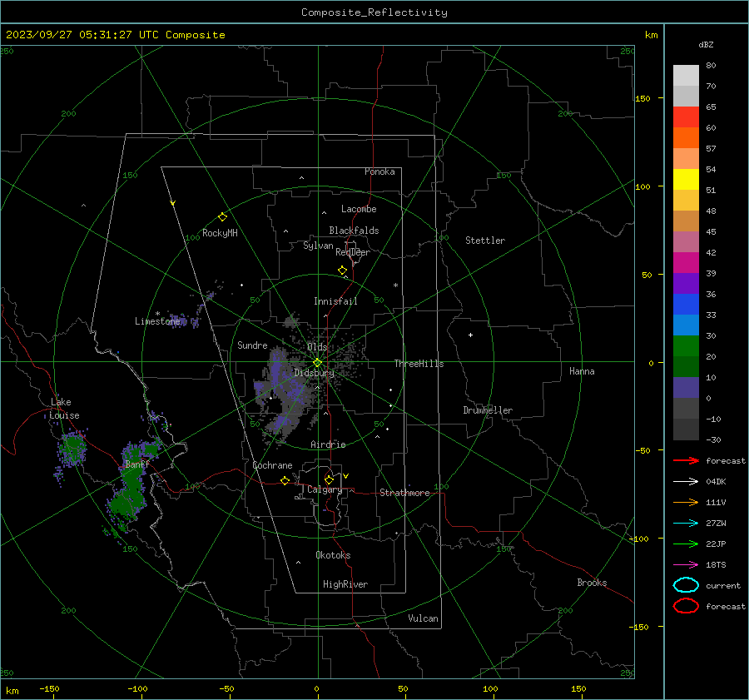Click the Calgary city label

click(325, 489)
